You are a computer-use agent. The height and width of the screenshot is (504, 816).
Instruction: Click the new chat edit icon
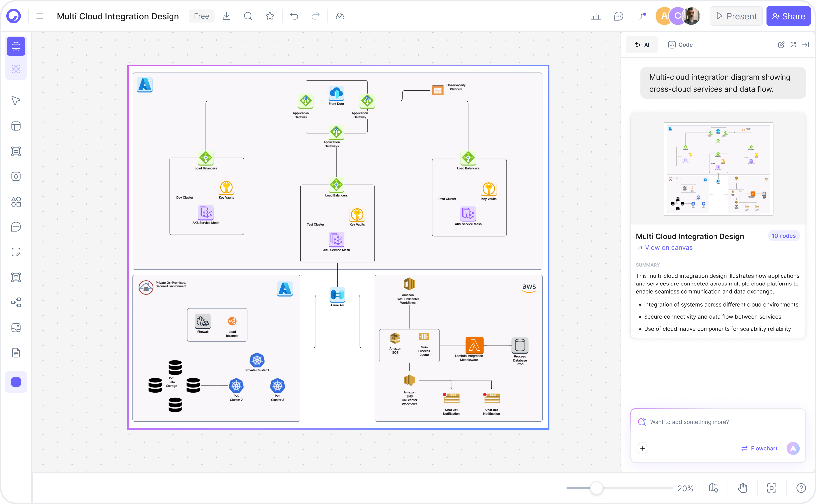781,45
